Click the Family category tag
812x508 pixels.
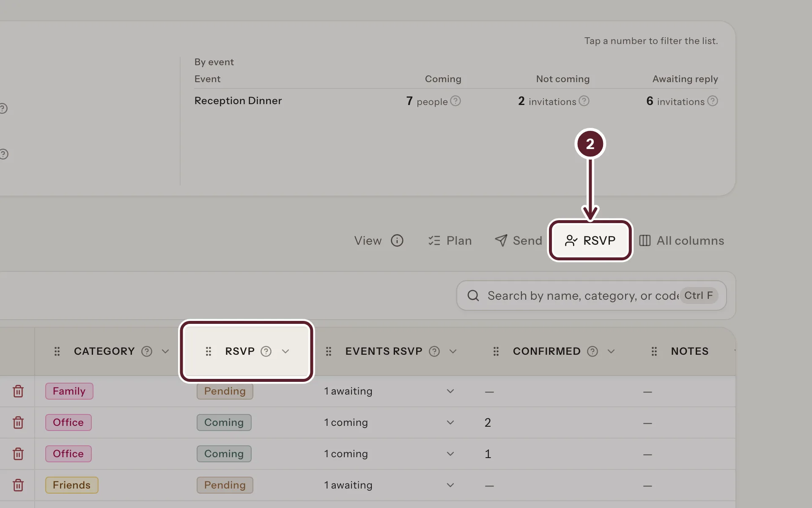(x=69, y=391)
